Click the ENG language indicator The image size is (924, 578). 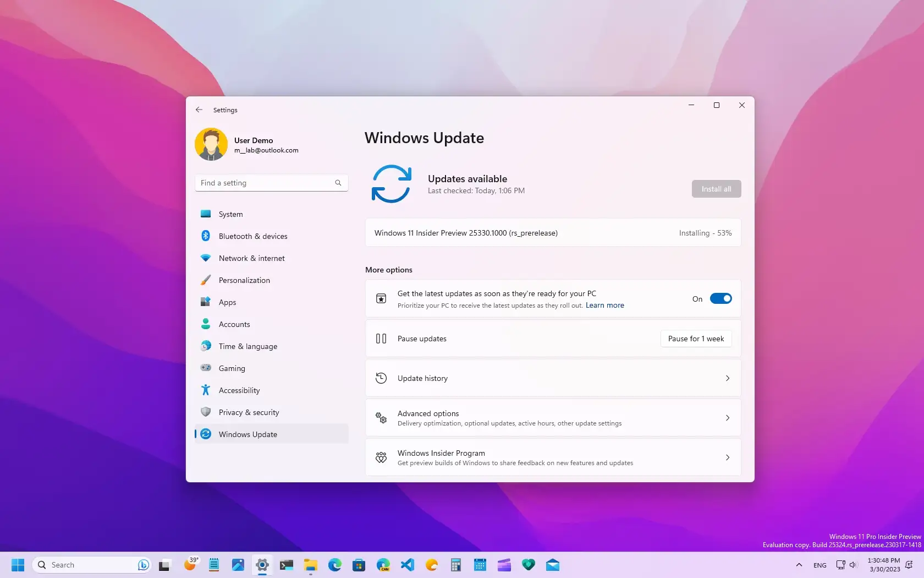pos(820,565)
